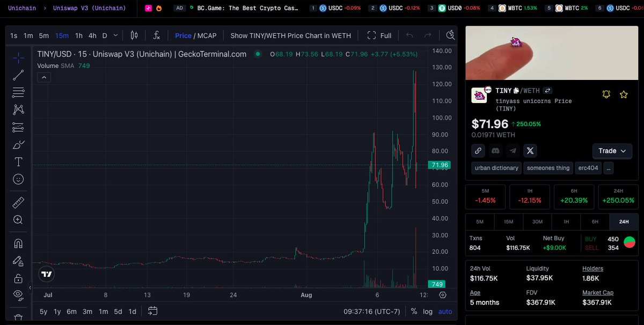Redo the chart action
The height and width of the screenshot is (325, 644).
pos(428,35)
